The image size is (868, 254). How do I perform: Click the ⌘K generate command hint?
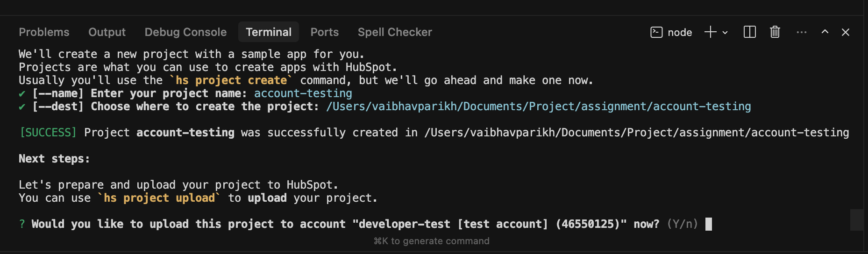tap(432, 241)
